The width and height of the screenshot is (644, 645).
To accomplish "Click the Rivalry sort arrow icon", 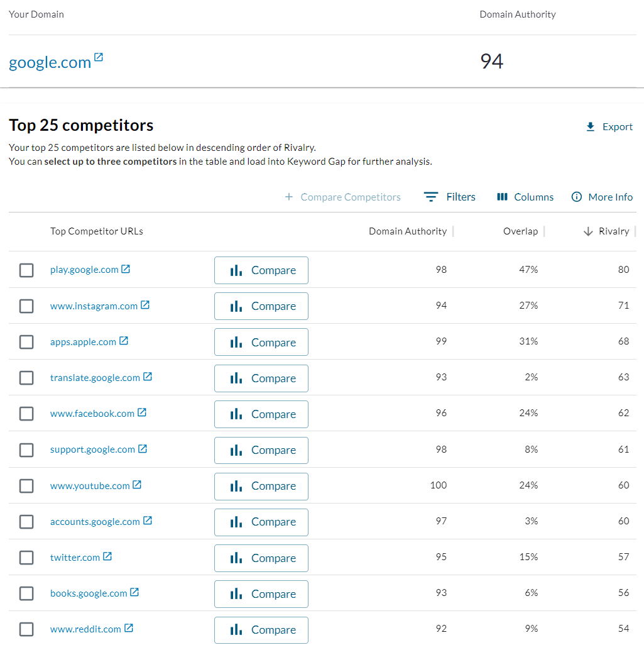I will (588, 231).
